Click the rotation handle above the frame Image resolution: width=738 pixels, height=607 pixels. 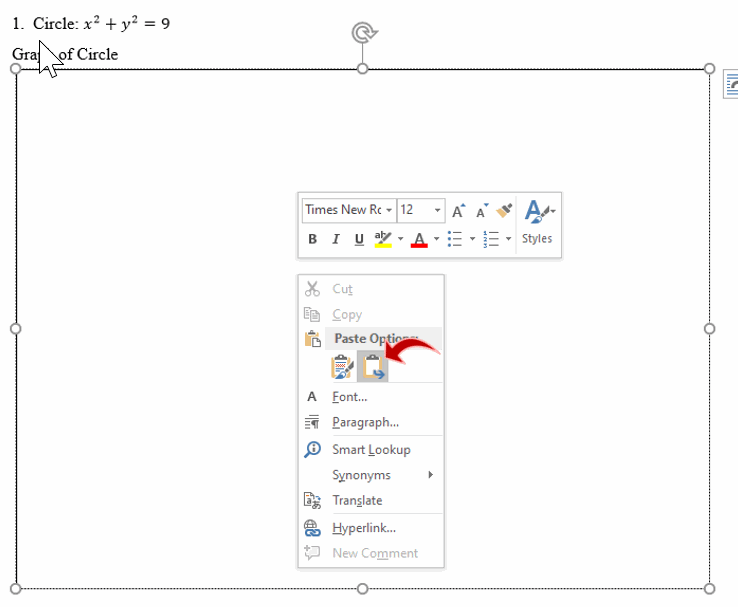(363, 33)
